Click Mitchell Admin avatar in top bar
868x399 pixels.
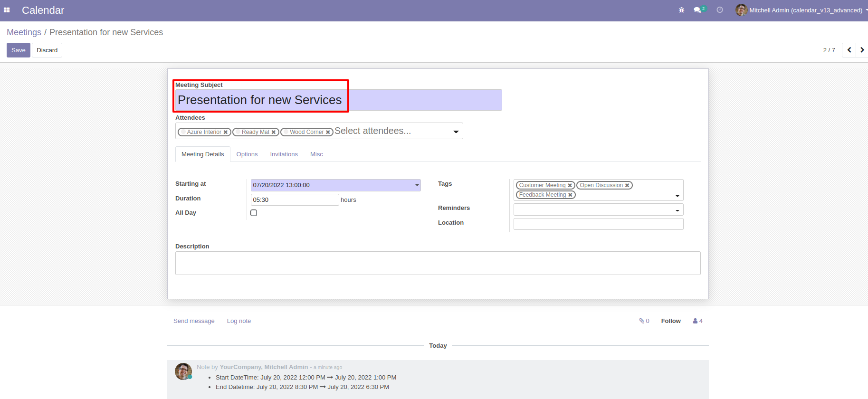[x=741, y=10]
